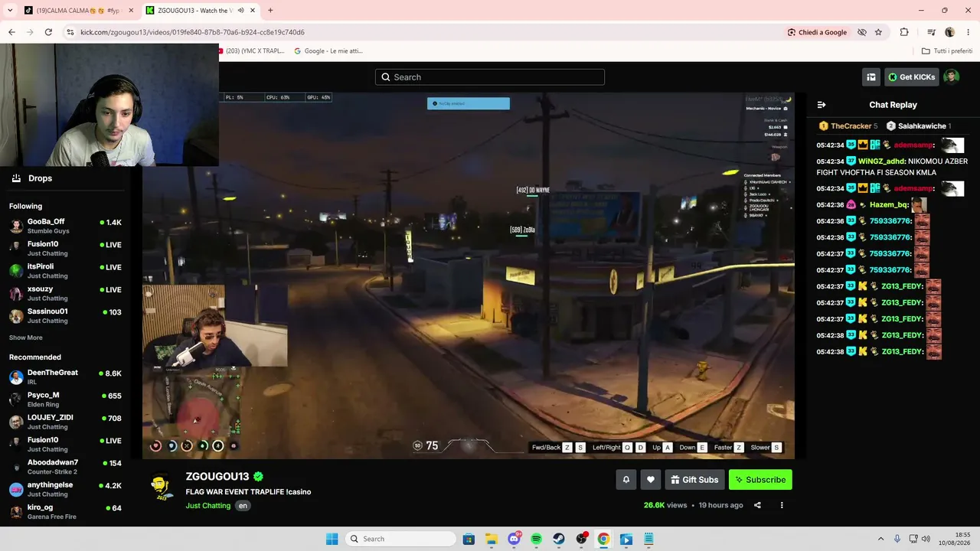Screen dimensions: 980x551
Task: Click the Just Chatting category link under title
Action: tap(208, 506)
